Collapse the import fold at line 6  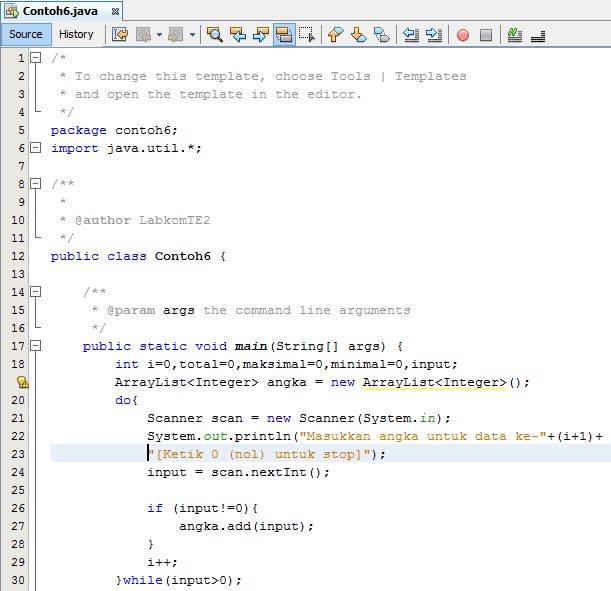click(36, 148)
